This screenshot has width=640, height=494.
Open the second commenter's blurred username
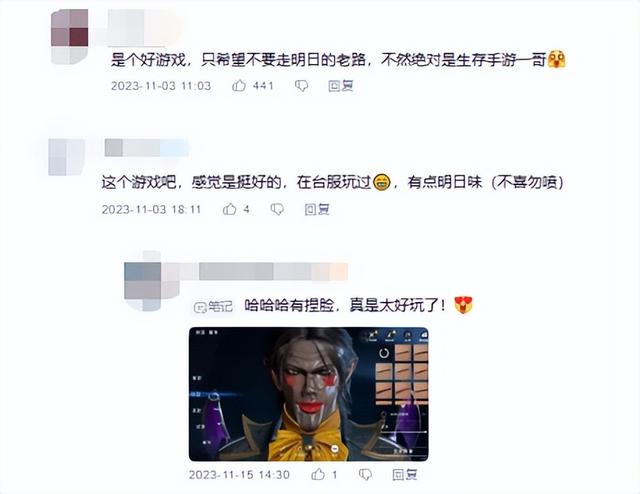coord(147,147)
